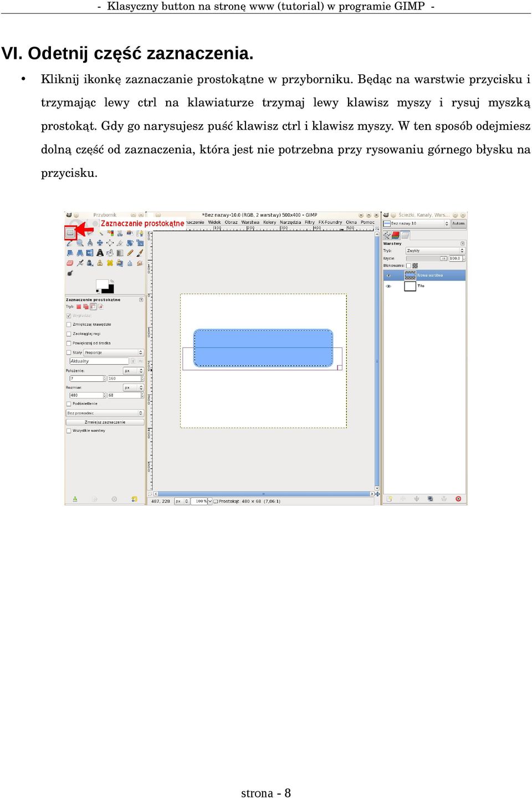Screen dimensions: 532x798
Task: Select the Blur/Sharpen droplet tool
Action: (130, 263)
